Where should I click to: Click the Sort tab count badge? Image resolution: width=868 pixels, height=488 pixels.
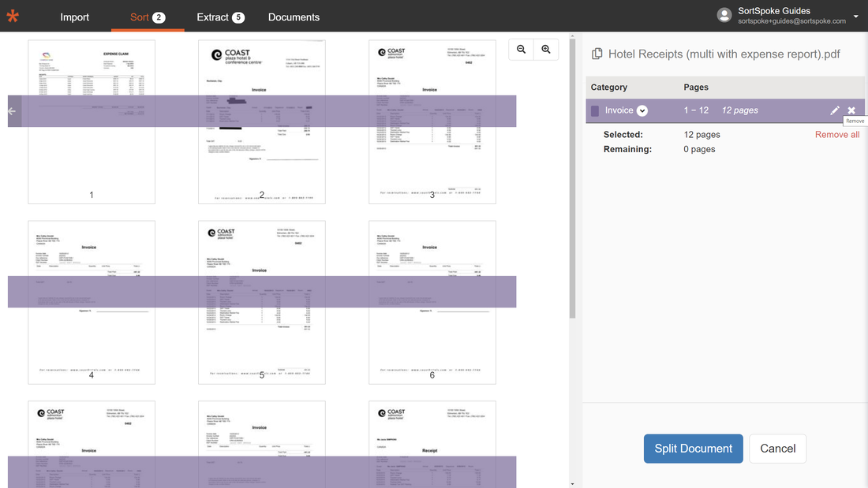coord(159,17)
